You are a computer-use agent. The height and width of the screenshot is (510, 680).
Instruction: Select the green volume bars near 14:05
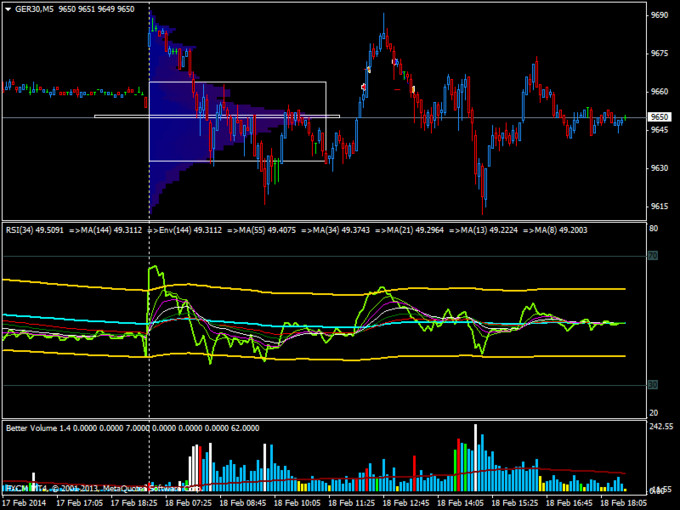pyautogui.click(x=457, y=468)
